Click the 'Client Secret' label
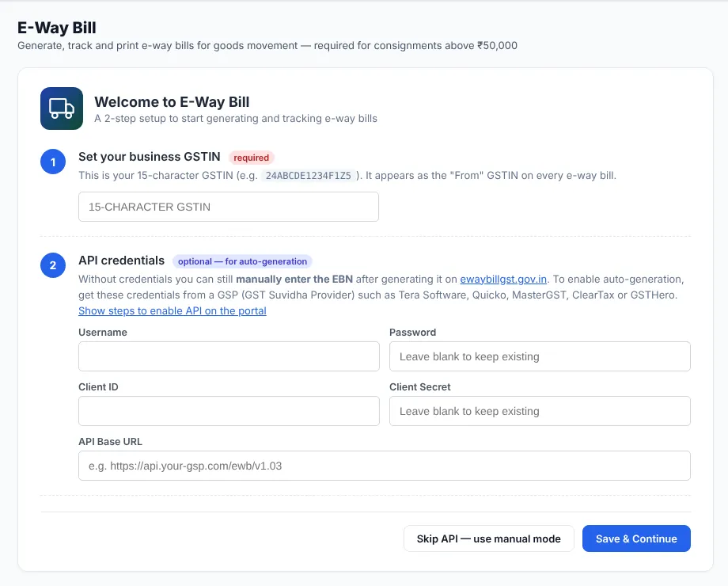Viewport: 728px width, 586px height. point(420,386)
